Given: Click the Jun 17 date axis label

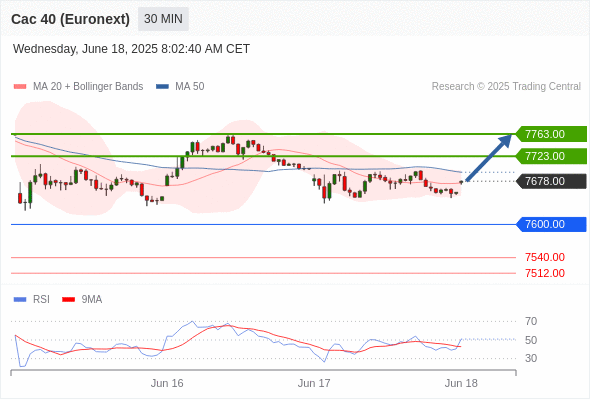Looking at the screenshot, I should pos(314,383).
